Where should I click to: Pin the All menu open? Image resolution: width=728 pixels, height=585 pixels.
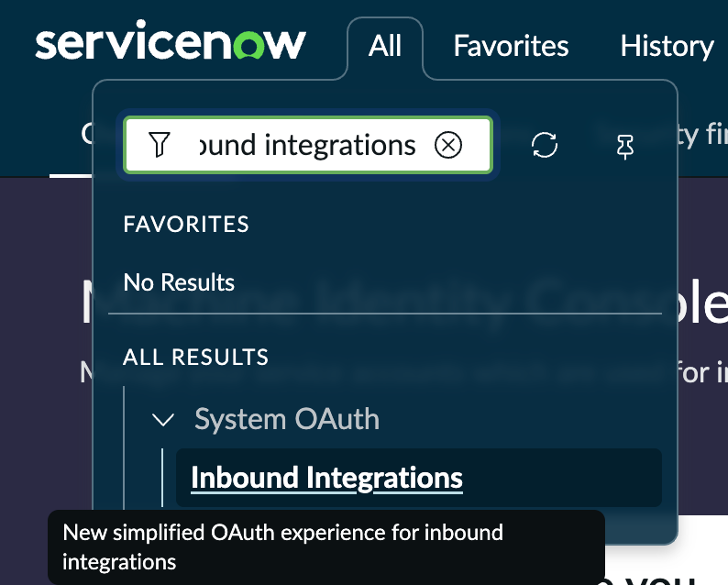click(x=625, y=147)
